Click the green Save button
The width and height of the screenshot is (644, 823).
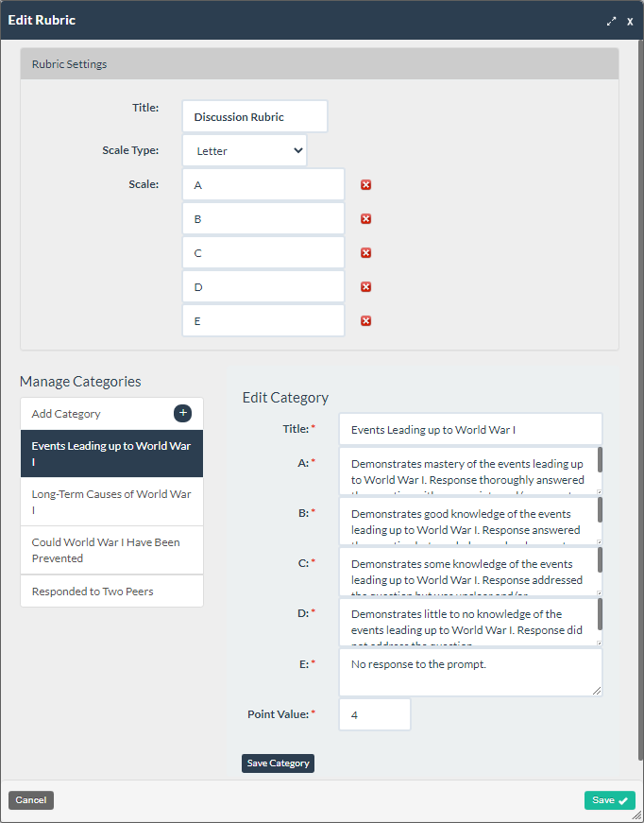tap(610, 800)
